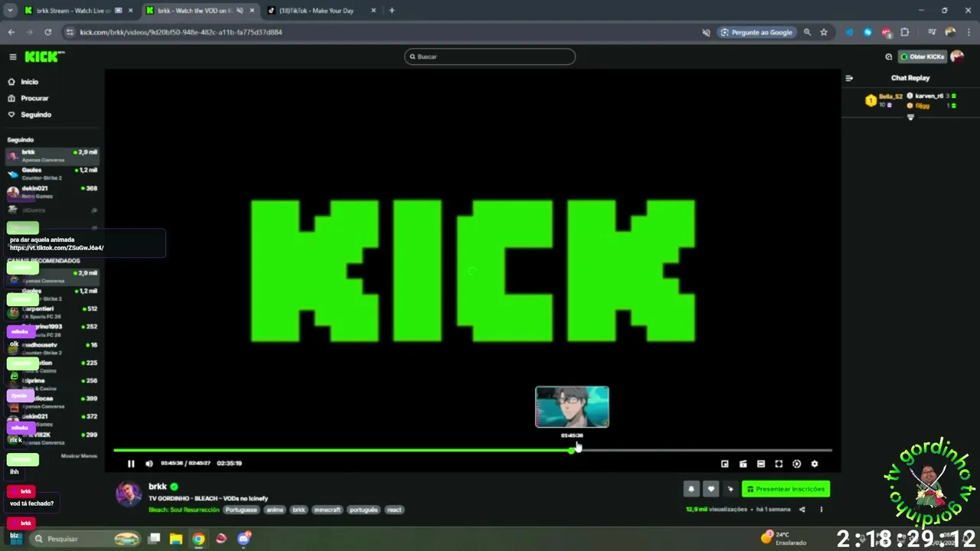Open the Kick sidebar hamburger menu
The width and height of the screenshot is (980, 551).
coord(13,57)
